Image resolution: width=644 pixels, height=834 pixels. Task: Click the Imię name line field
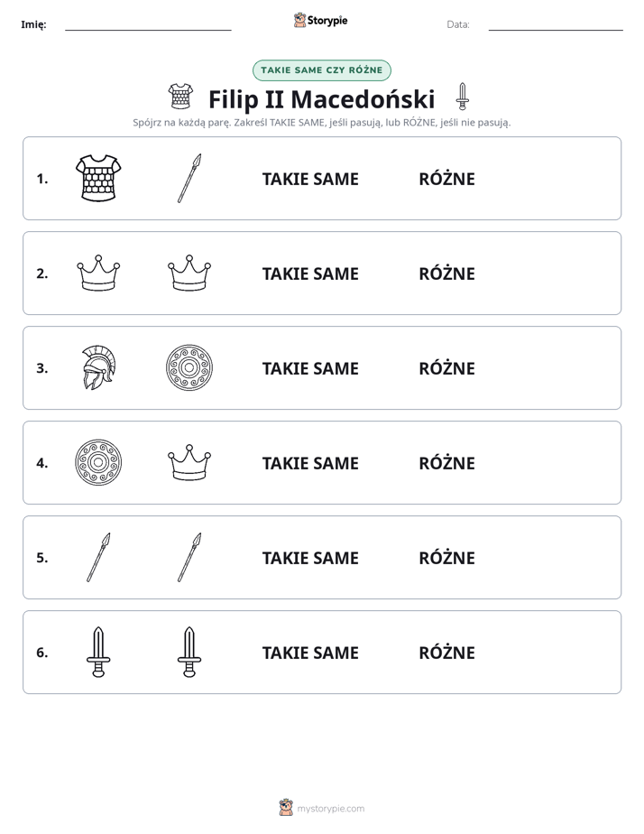(x=148, y=25)
